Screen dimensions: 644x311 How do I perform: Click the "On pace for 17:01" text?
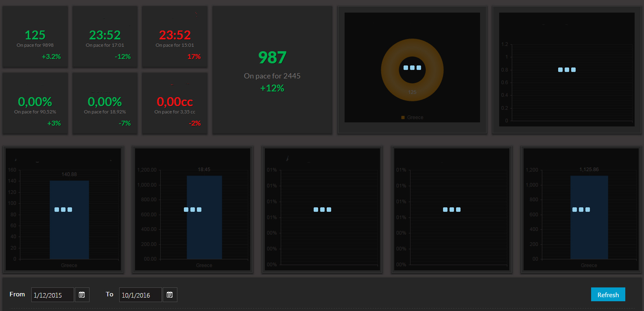[x=105, y=45]
